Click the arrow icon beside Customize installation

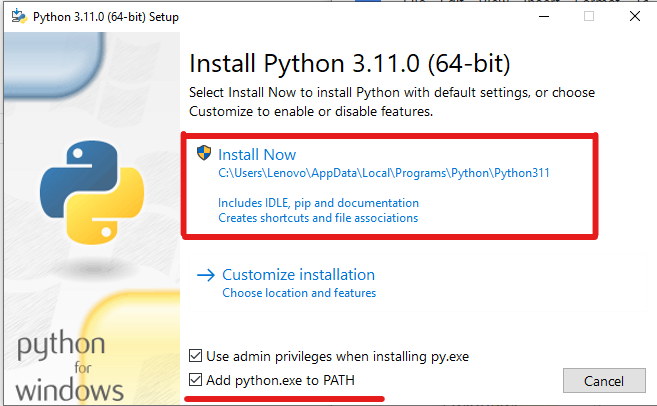206,275
